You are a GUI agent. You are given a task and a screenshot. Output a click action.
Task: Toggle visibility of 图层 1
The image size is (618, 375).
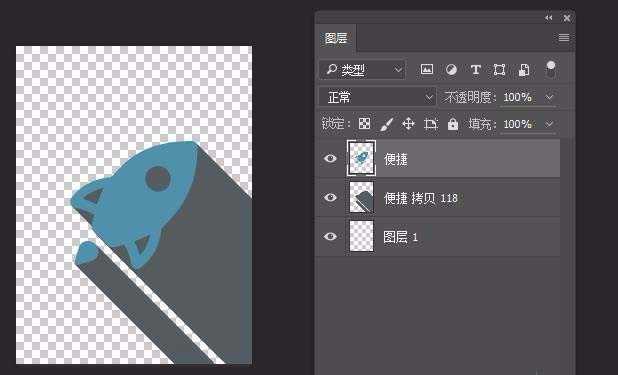click(330, 236)
